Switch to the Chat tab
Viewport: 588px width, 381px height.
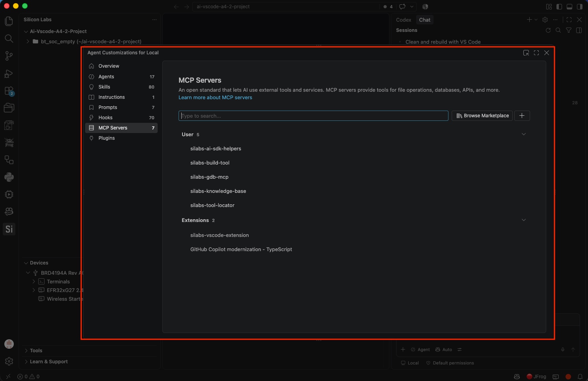(x=424, y=20)
